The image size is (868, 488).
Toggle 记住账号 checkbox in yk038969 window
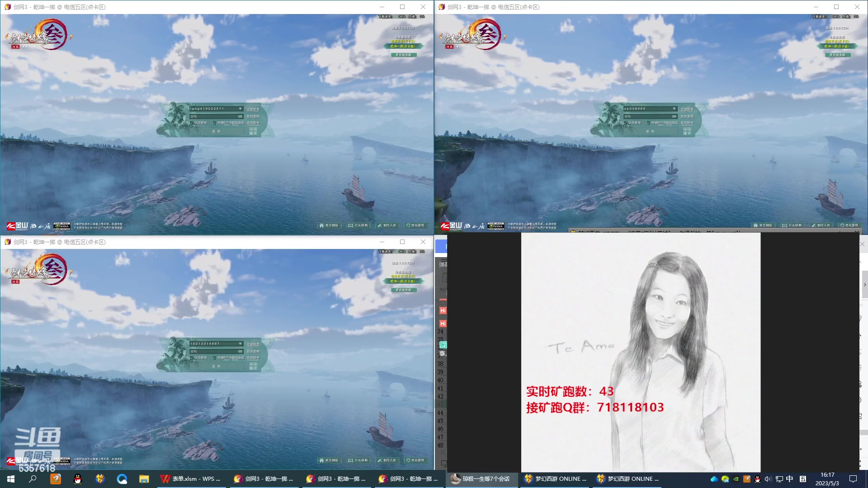(x=626, y=123)
